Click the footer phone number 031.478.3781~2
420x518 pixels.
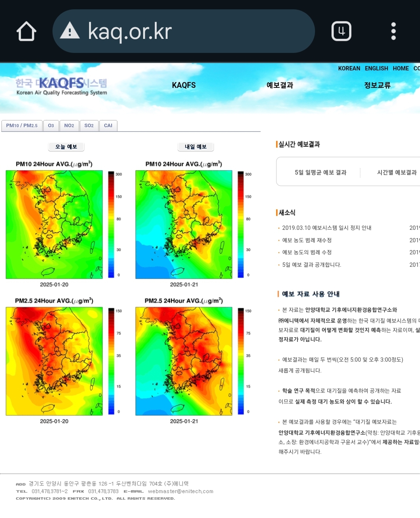coord(49,491)
